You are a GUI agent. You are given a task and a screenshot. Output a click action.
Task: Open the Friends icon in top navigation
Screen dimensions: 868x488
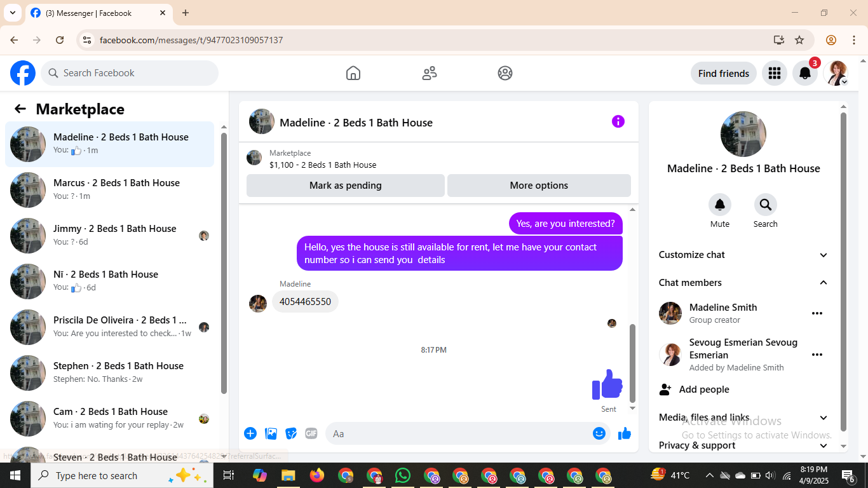(430, 73)
